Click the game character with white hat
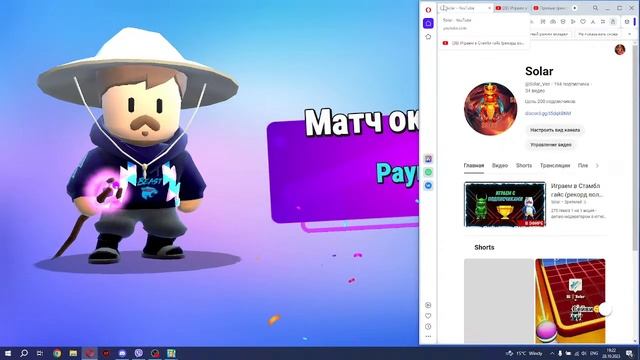The image size is (640, 360). point(137,145)
